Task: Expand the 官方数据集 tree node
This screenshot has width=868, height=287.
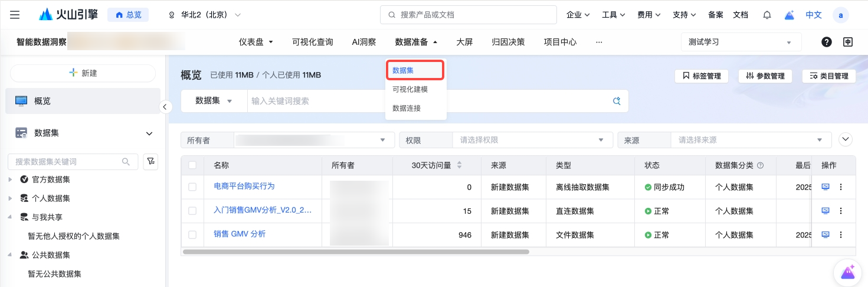Action: (10, 180)
